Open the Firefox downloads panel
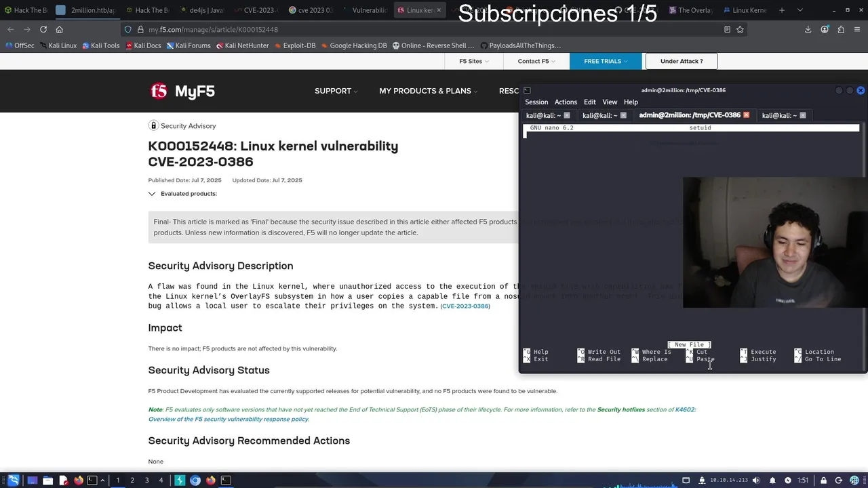 808,29
